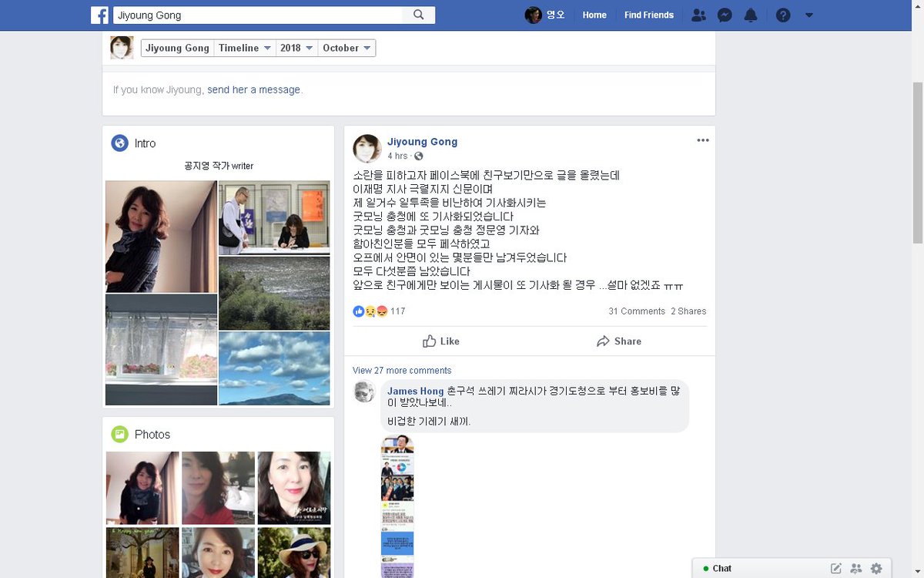The height and width of the screenshot is (578, 924).
Task: Open the Intro landscape field photo
Action: [274, 293]
